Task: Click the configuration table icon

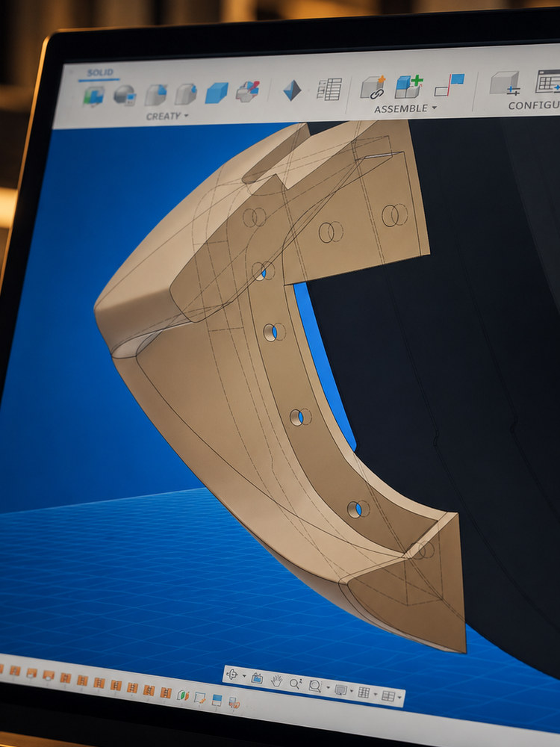Action: [x=547, y=81]
